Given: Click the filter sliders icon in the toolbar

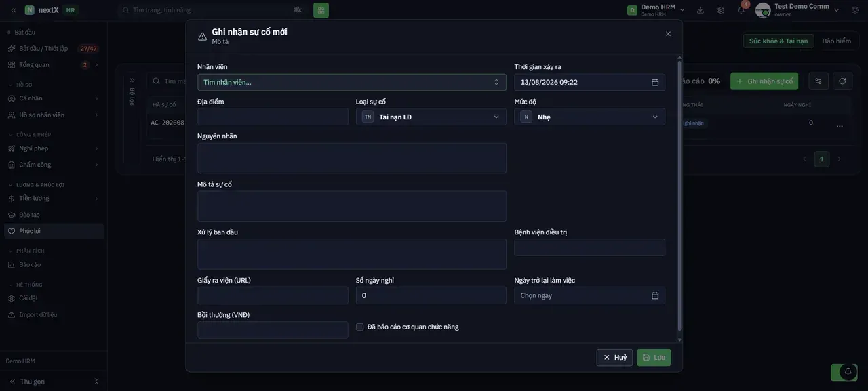Looking at the screenshot, I should point(818,81).
